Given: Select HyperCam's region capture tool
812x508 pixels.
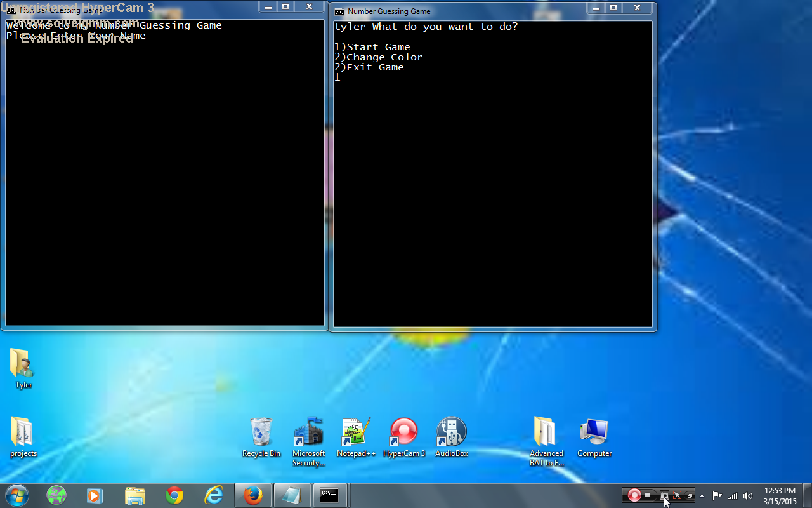Looking at the screenshot, I should click(676, 495).
